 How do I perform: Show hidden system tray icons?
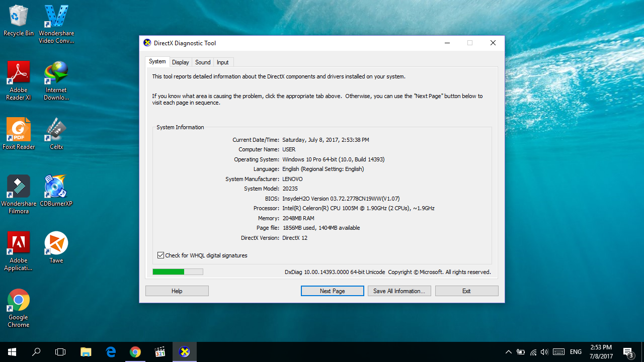click(508, 352)
